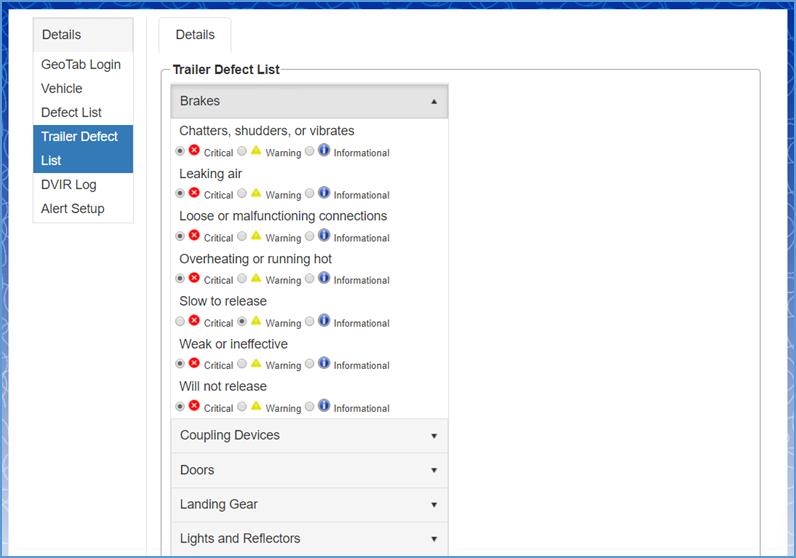Click yellow Warning icon for Slow to release
This screenshot has width=796, height=558.
pyautogui.click(x=256, y=321)
